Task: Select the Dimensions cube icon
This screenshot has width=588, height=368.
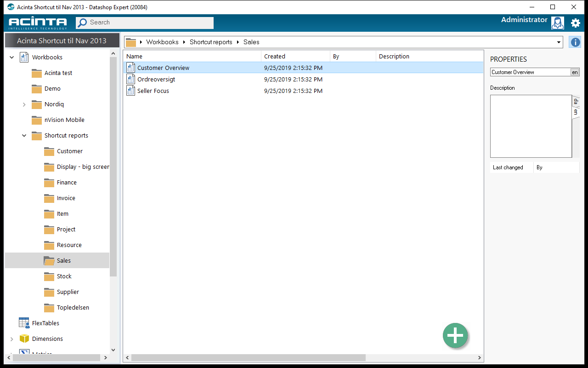Action: 24,339
